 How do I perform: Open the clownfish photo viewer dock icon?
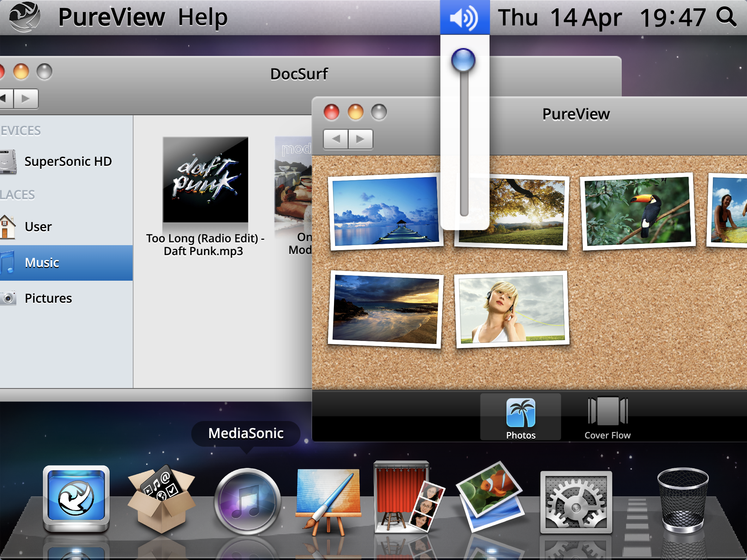[x=490, y=497]
